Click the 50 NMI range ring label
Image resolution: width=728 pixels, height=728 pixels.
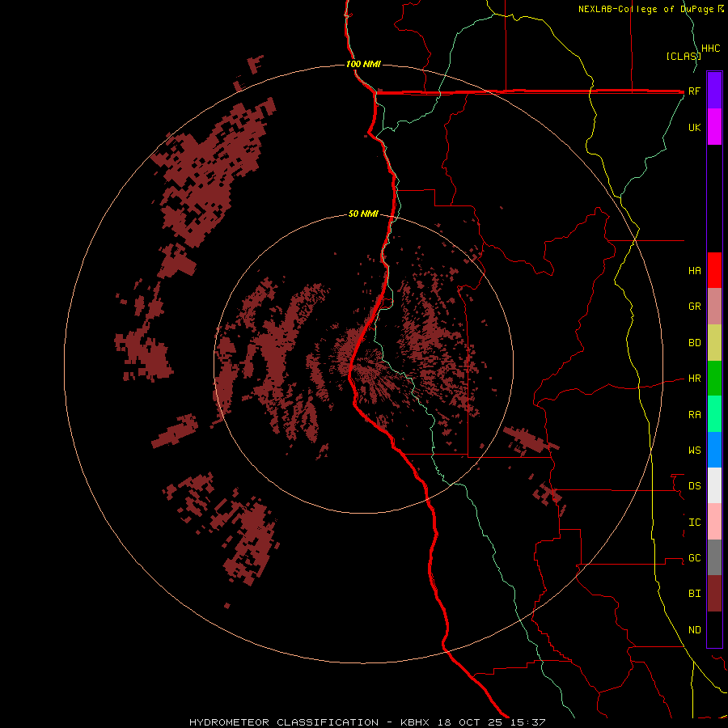(363, 214)
